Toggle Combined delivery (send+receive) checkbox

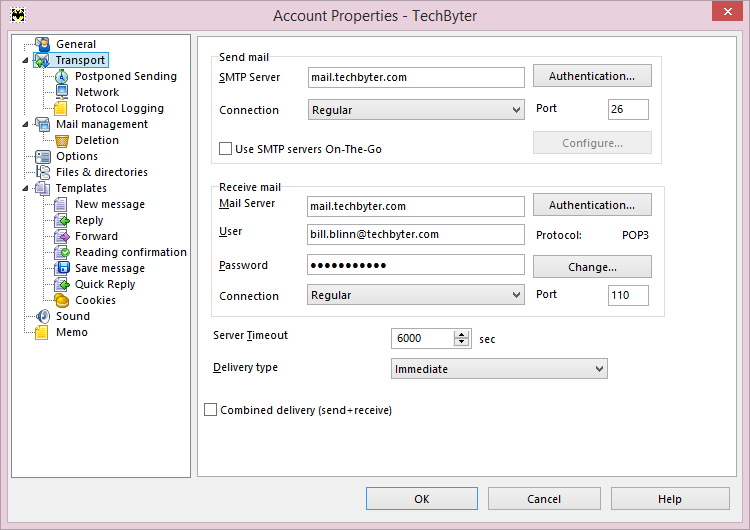[x=210, y=409]
